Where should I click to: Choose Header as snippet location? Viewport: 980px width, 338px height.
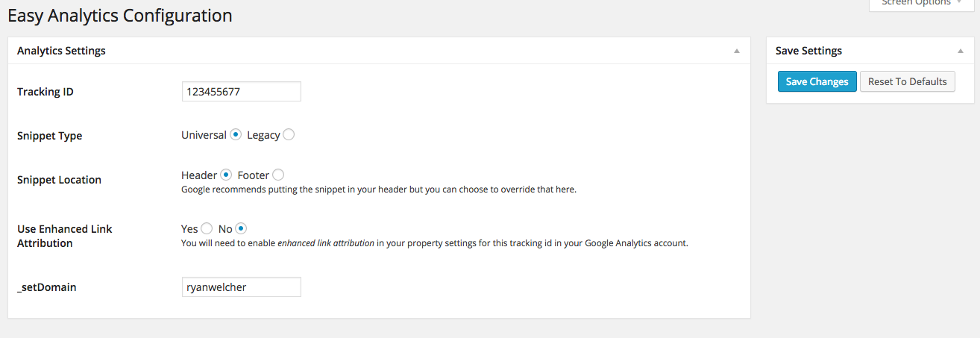(227, 175)
